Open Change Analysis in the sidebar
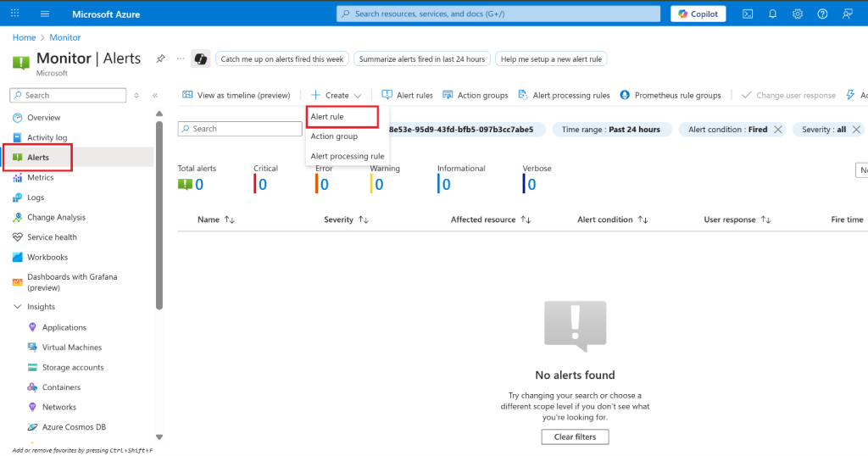Viewport: 868px width, 456px height. pyautogui.click(x=57, y=217)
